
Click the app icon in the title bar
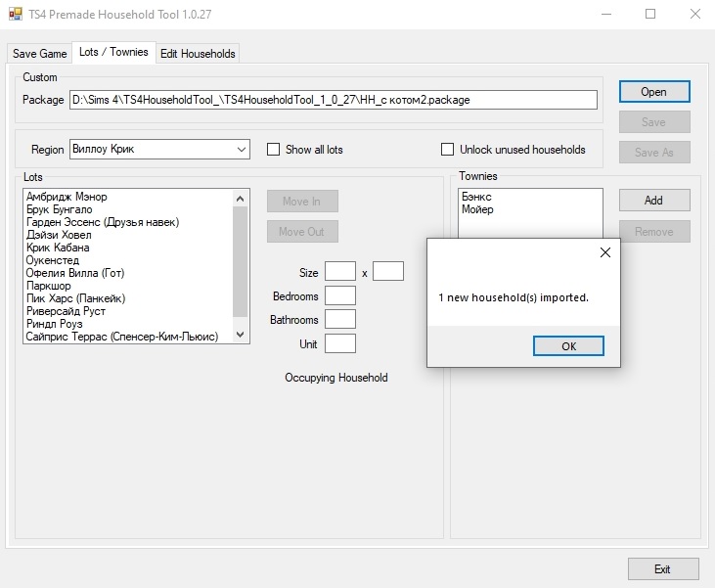tap(15, 14)
